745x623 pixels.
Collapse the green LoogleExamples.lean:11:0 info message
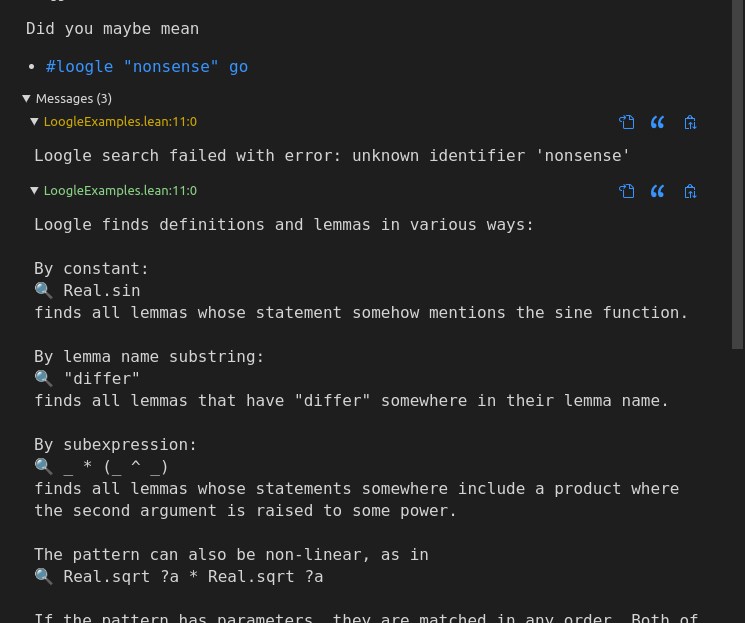pos(34,191)
